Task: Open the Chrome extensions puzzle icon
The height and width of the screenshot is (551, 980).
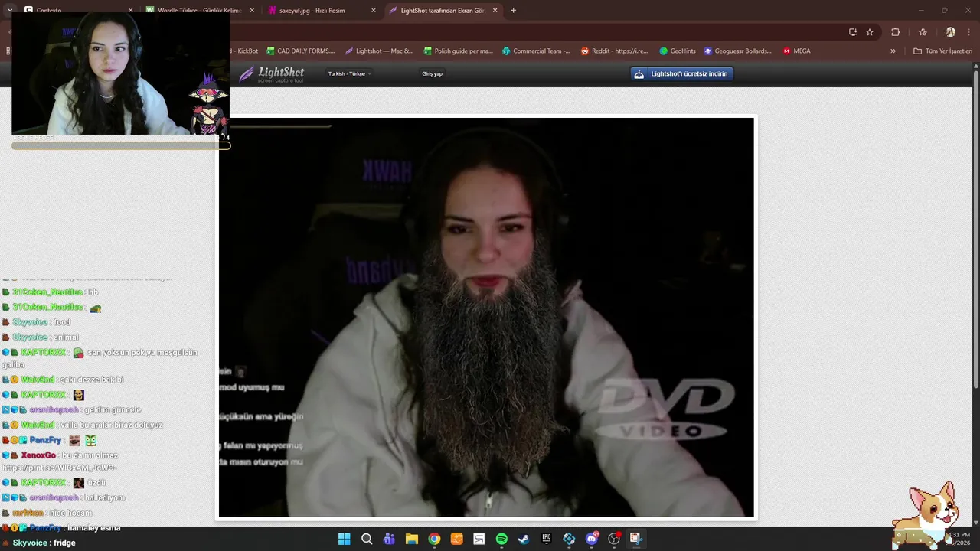Action: coord(896,32)
